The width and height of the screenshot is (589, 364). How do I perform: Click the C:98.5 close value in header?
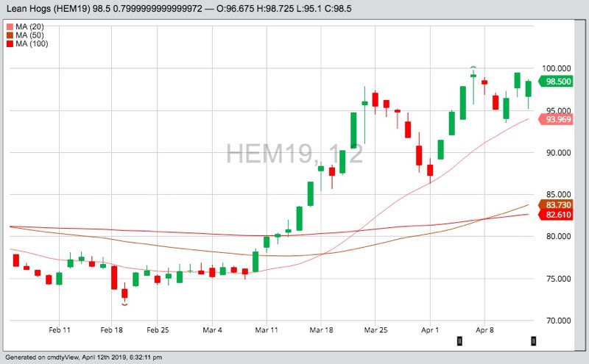[x=338, y=8]
